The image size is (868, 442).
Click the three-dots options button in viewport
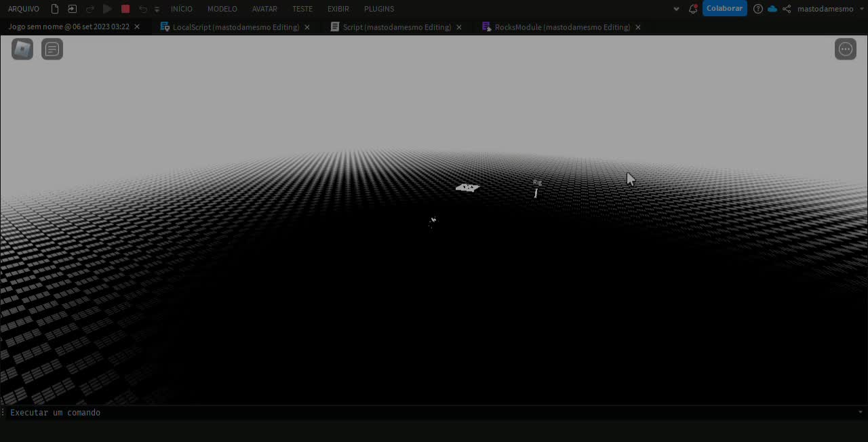[845, 49]
